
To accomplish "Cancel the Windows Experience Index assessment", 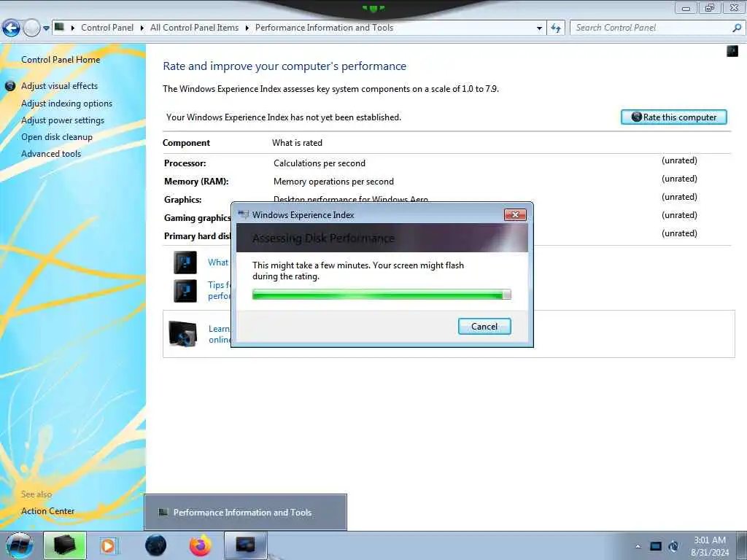I will [484, 326].
